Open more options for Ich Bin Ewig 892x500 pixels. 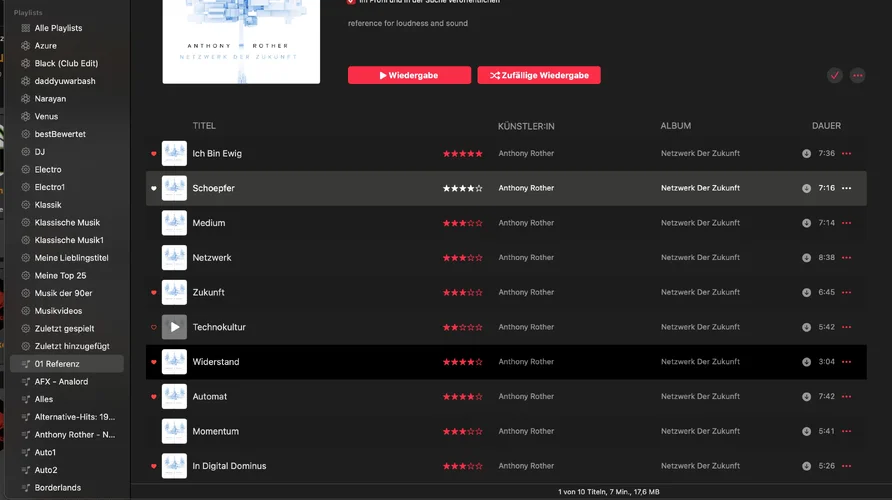point(846,154)
